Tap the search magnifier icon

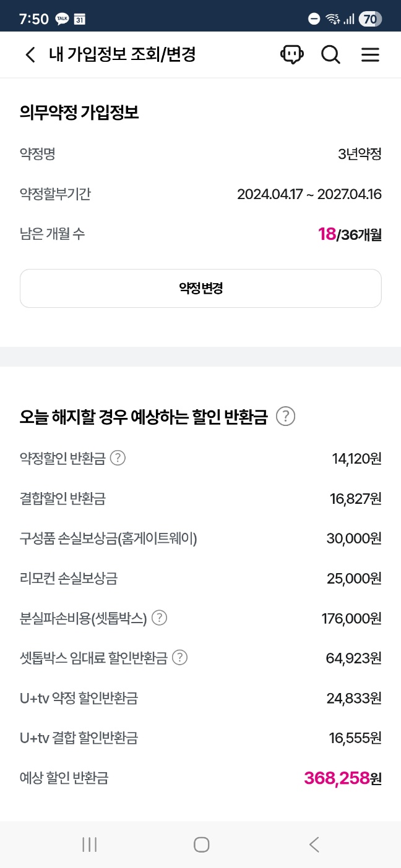point(330,55)
